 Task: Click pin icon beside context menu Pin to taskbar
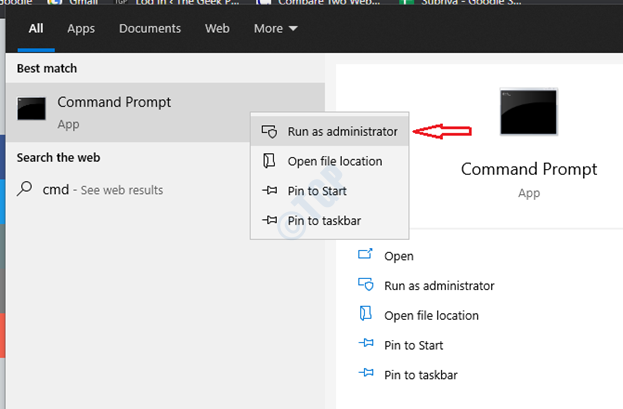269,220
